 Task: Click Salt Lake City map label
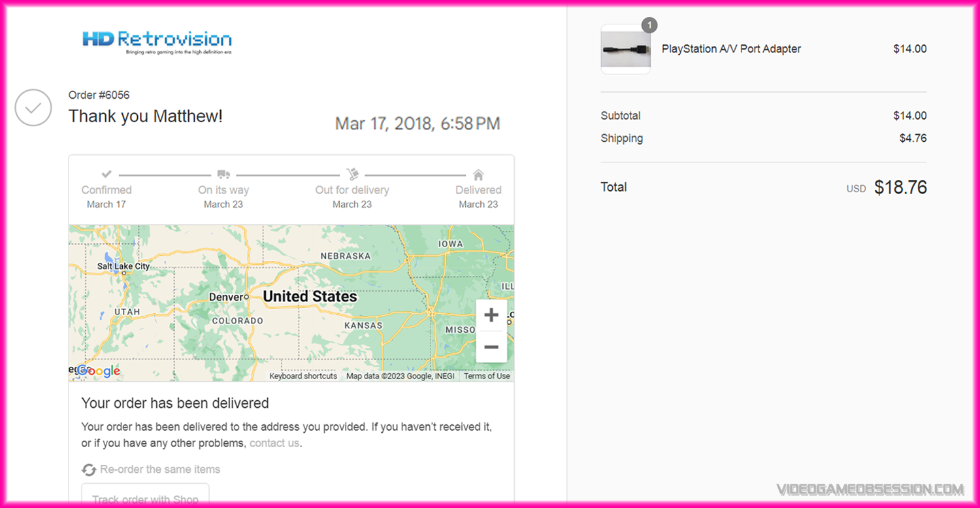pos(123,266)
